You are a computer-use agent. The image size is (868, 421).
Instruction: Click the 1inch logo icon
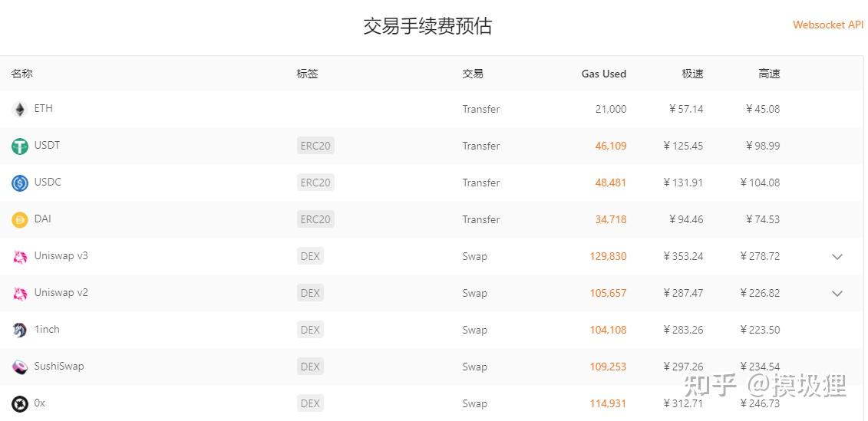click(20, 331)
